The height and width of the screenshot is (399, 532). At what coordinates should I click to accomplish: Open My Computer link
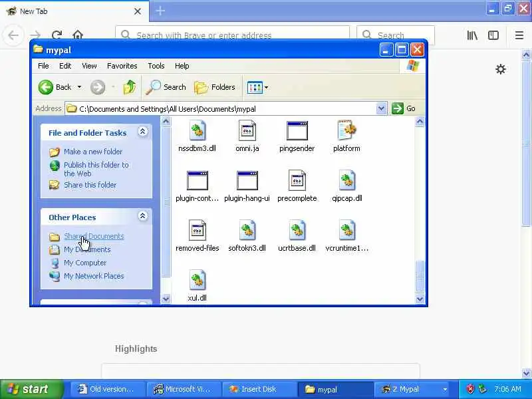pyautogui.click(x=85, y=263)
